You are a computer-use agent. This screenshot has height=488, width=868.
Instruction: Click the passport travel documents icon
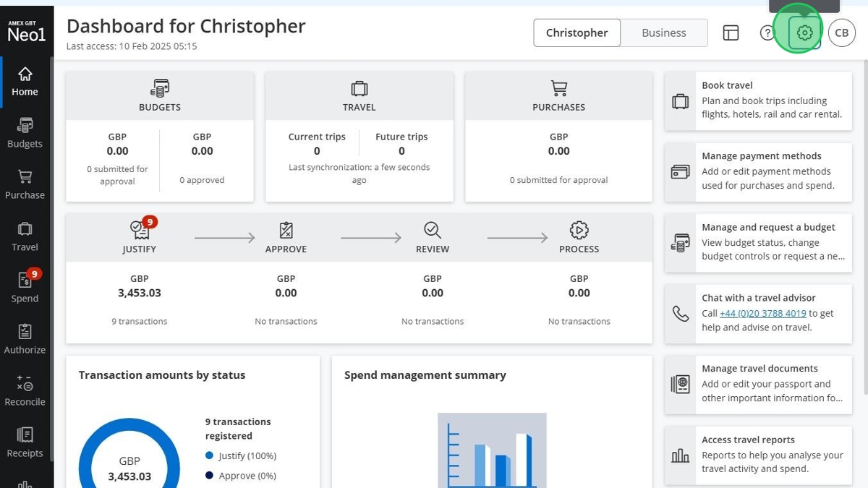click(x=680, y=385)
